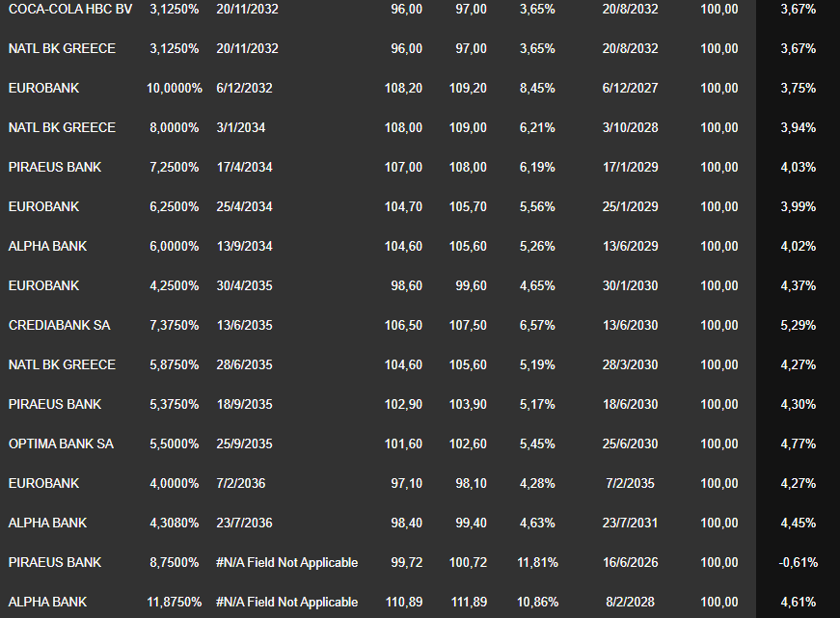Click the maturity date 25/9/2035

click(x=244, y=443)
